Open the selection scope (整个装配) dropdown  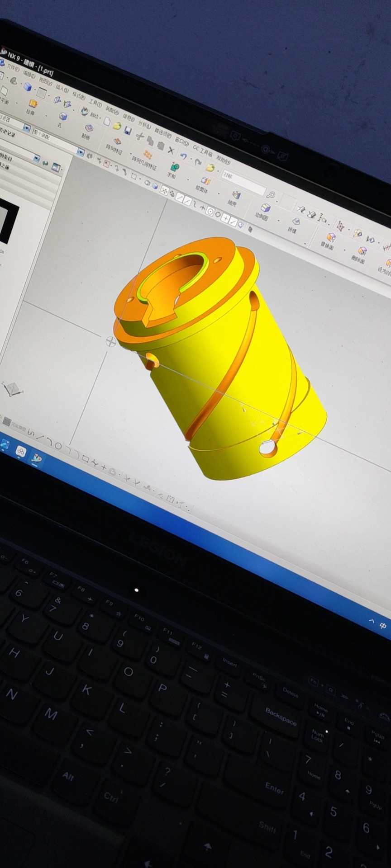point(80,152)
